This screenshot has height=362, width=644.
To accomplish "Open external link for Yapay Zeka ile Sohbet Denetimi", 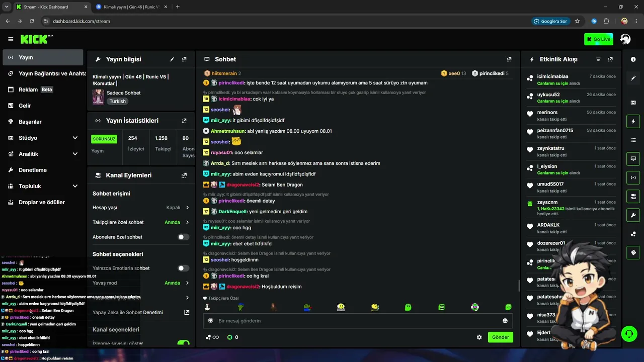I will coord(187,312).
